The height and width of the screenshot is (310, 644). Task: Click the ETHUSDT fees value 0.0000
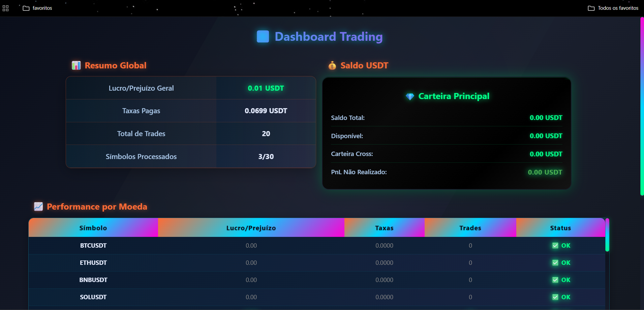click(385, 263)
